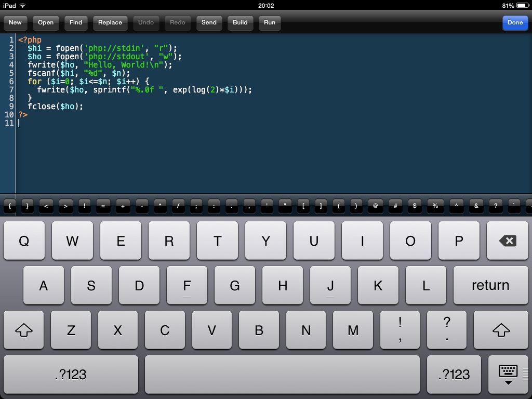This screenshot has width=532, height=399.
Task: Tap the Undo toolbar button
Action: (146, 23)
